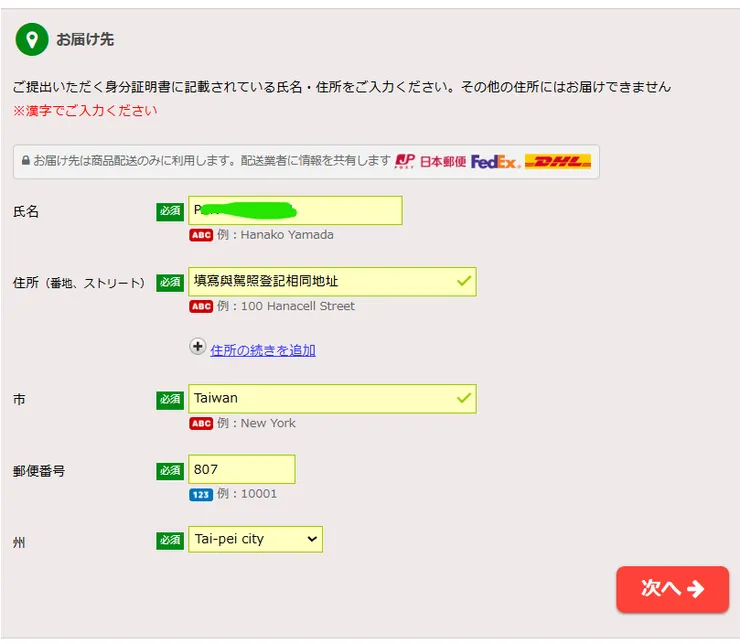The width and height of the screenshot is (740, 644).
Task: Click the 住所（番地、ストリート） label
Action: tap(79, 283)
